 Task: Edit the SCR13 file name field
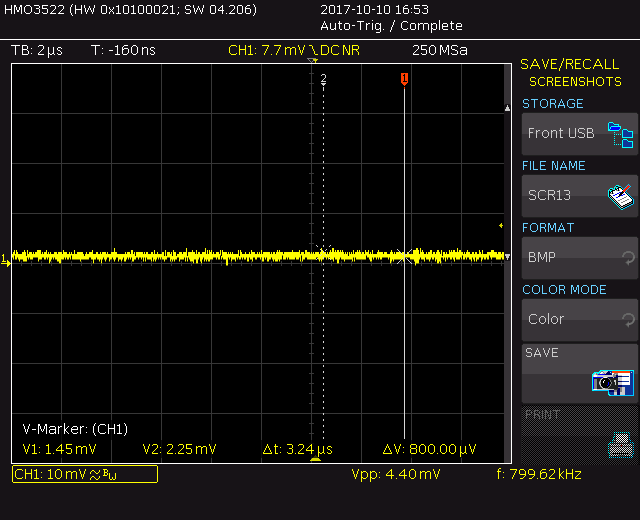(x=560, y=196)
